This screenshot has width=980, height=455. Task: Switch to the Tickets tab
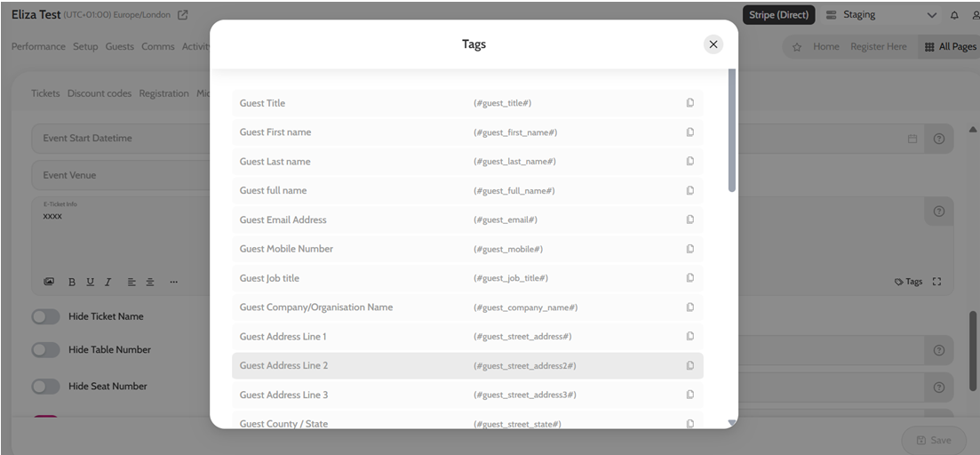[x=45, y=93]
